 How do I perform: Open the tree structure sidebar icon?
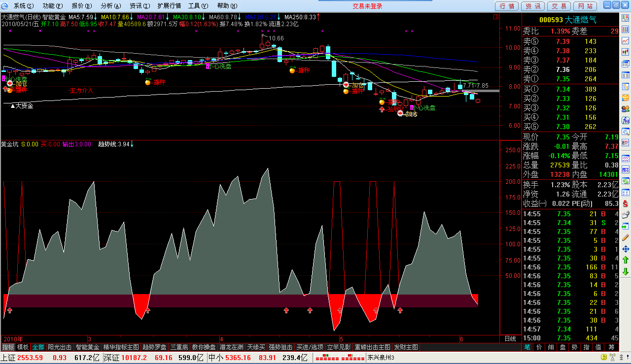[625, 86]
